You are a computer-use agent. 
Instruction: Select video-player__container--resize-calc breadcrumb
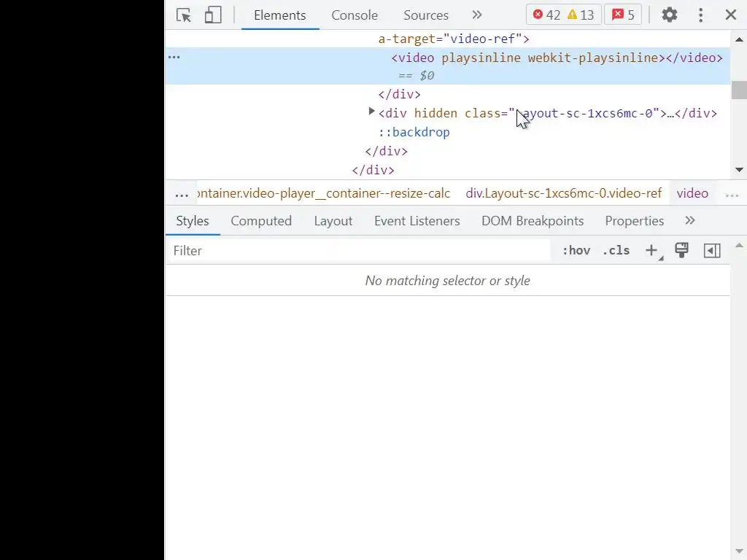coord(323,193)
